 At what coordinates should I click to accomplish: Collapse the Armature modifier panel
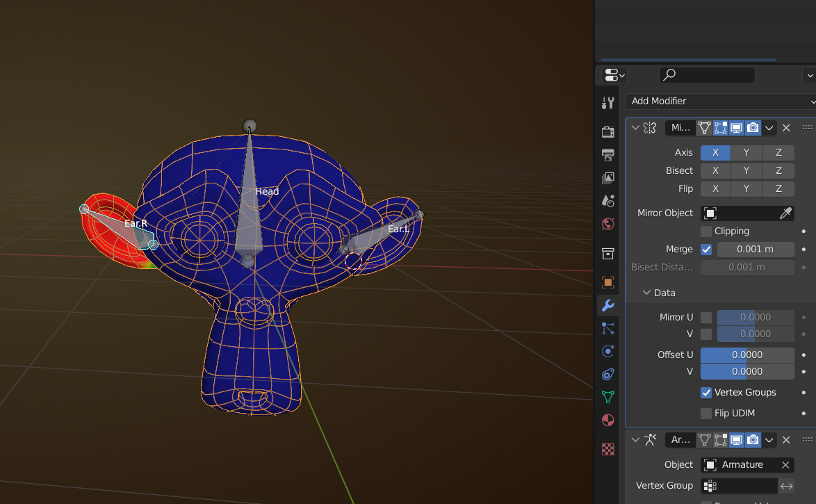(635, 440)
